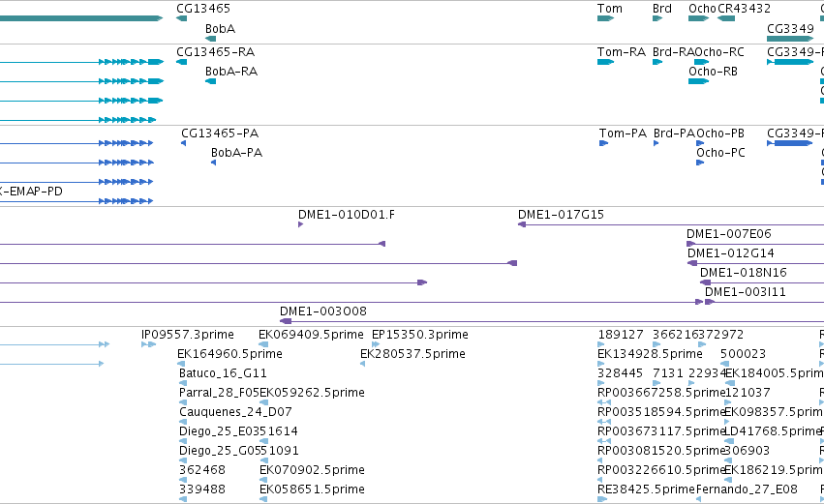Select the CR43432 gene label

[x=744, y=9]
